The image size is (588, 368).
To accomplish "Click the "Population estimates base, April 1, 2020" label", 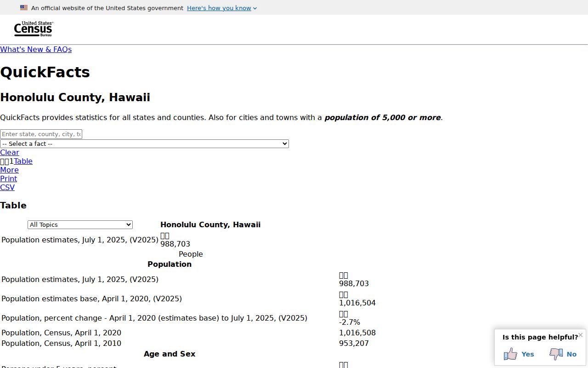I will pos(91,299).
